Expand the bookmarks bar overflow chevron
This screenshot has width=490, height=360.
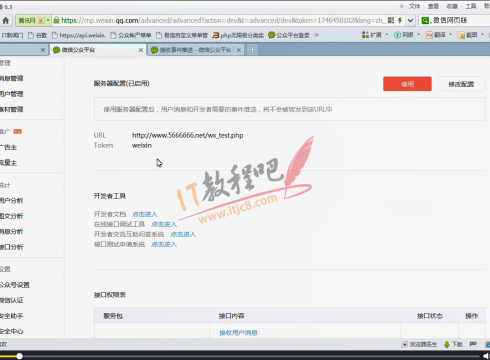pyautogui.click(x=316, y=35)
